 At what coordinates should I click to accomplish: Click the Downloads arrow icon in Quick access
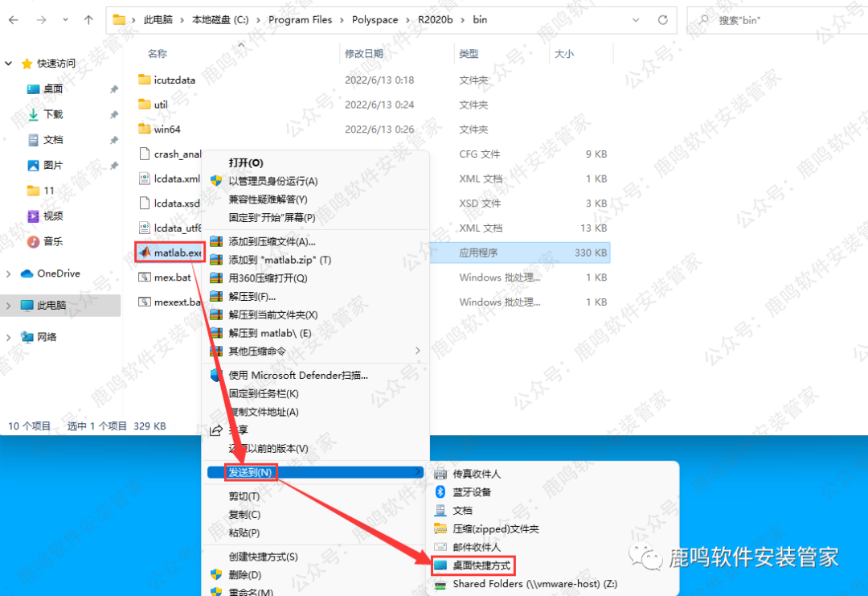(33, 114)
